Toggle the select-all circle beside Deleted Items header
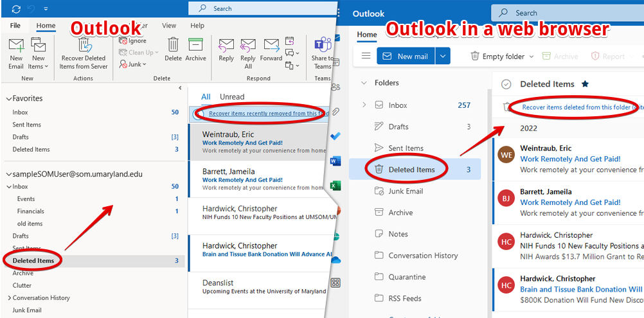Screen dimensions: 644x318 [506, 84]
